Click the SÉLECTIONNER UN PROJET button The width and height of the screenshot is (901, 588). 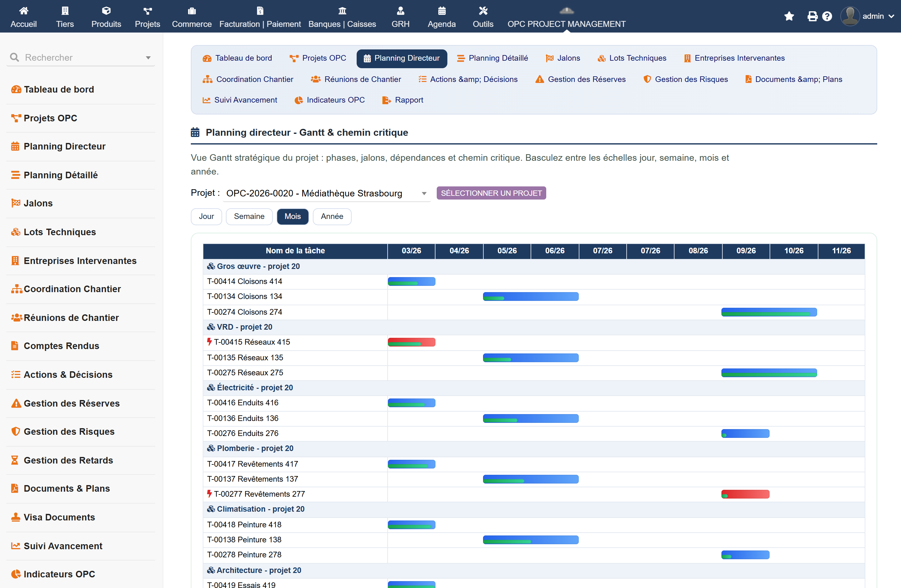coord(491,193)
